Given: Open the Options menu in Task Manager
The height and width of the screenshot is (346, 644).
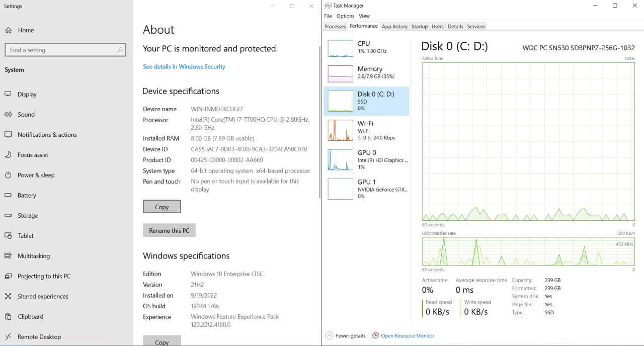Looking at the screenshot, I should [346, 16].
